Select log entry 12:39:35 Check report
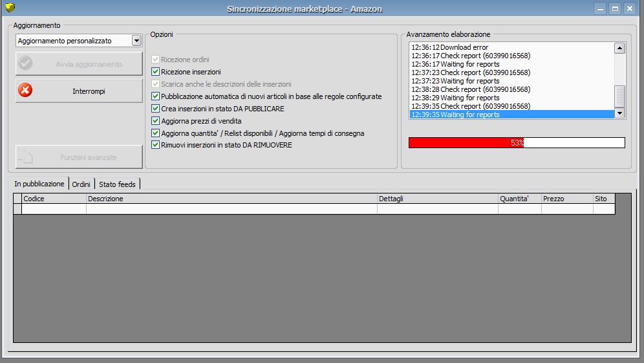 511,106
